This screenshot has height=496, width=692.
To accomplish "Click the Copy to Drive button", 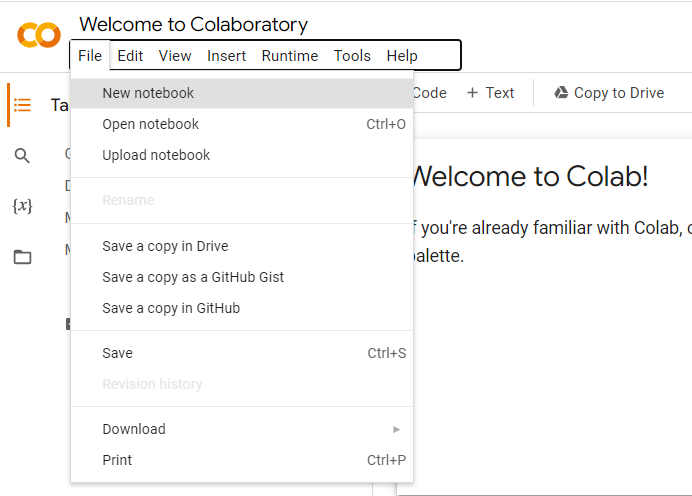I will pos(609,93).
